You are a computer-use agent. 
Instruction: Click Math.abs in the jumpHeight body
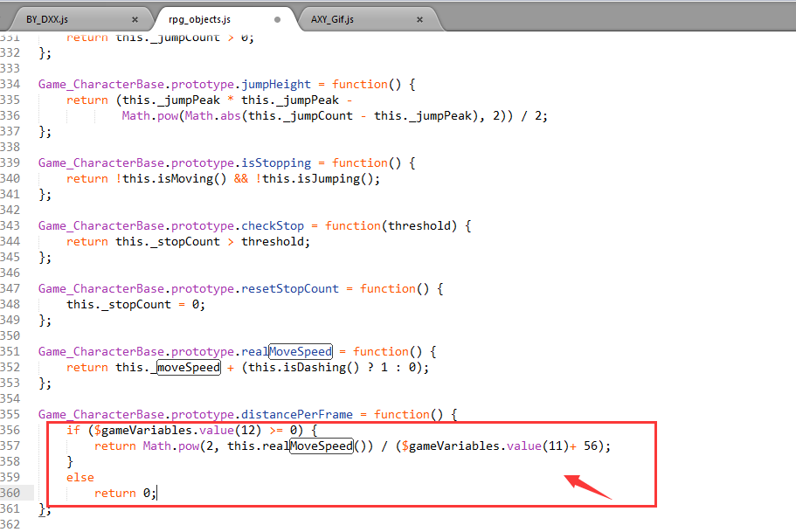tap(212, 115)
